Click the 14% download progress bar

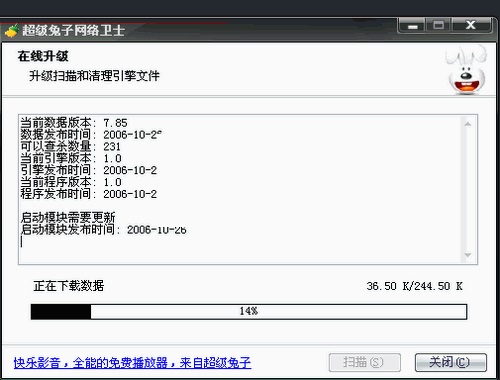(249, 312)
